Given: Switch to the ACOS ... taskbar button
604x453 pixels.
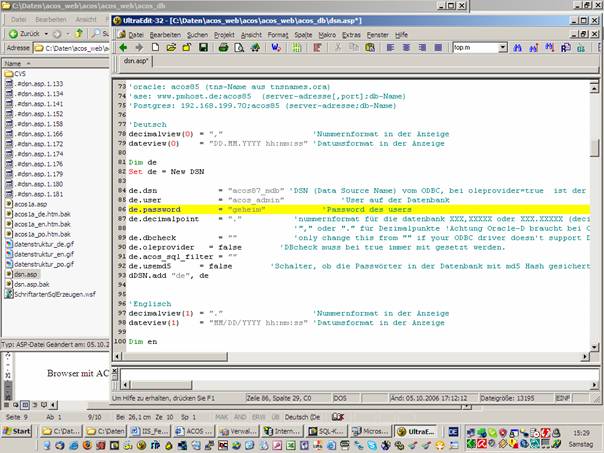Looking at the screenshot, I should click(193, 431).
